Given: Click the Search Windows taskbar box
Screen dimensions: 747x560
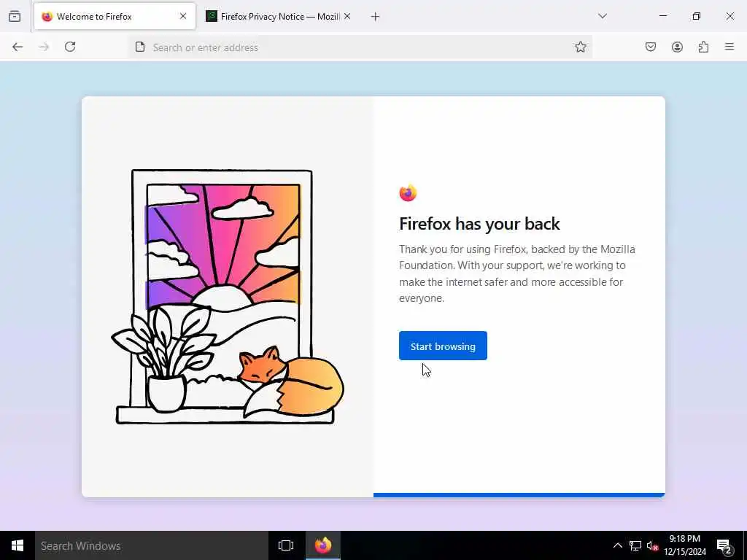Looking at the screenshot, I should tap(152, 545).
